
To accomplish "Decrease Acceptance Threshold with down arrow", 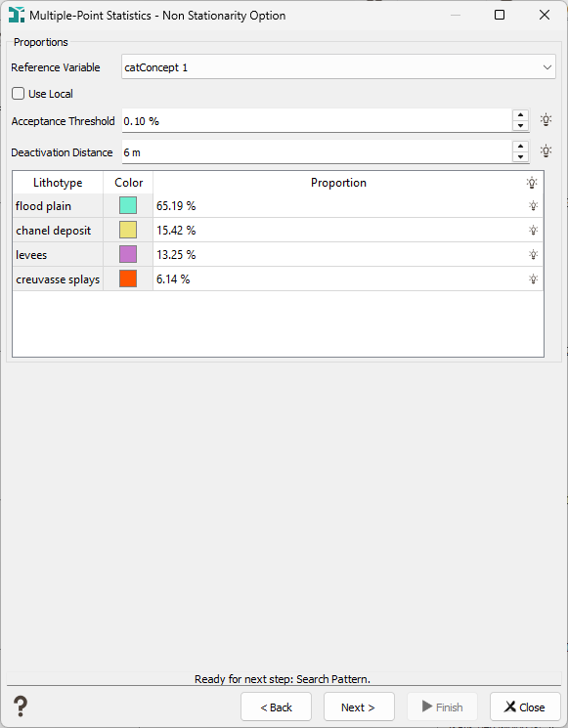I will tap(521, 126).
